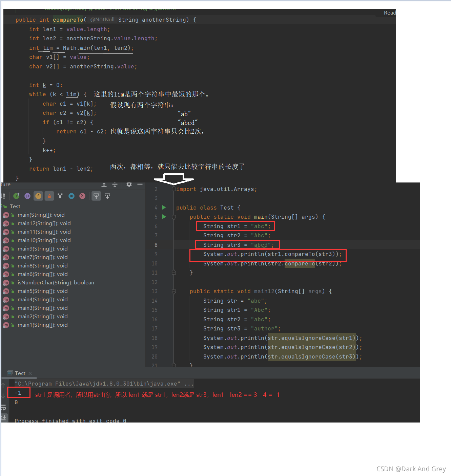Click 'return len1 - len2;' statement
The height and width of the screenshot is (476, 451).
[61, 169]
